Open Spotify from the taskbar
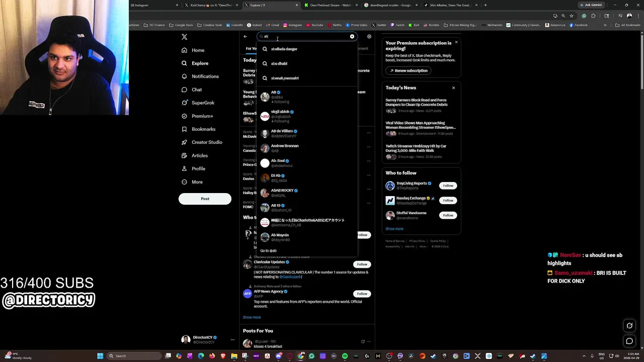The width and height of the screenshot is (644, 362). (345, 356)
